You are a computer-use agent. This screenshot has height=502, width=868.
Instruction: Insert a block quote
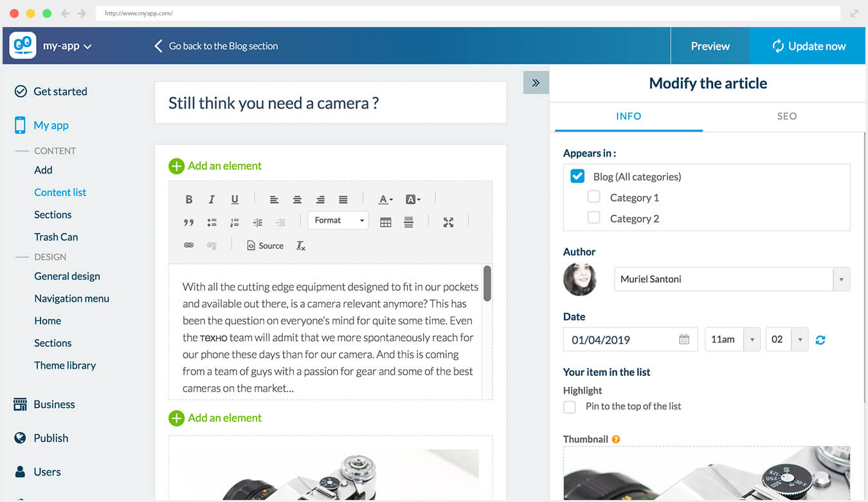point(189,223)
